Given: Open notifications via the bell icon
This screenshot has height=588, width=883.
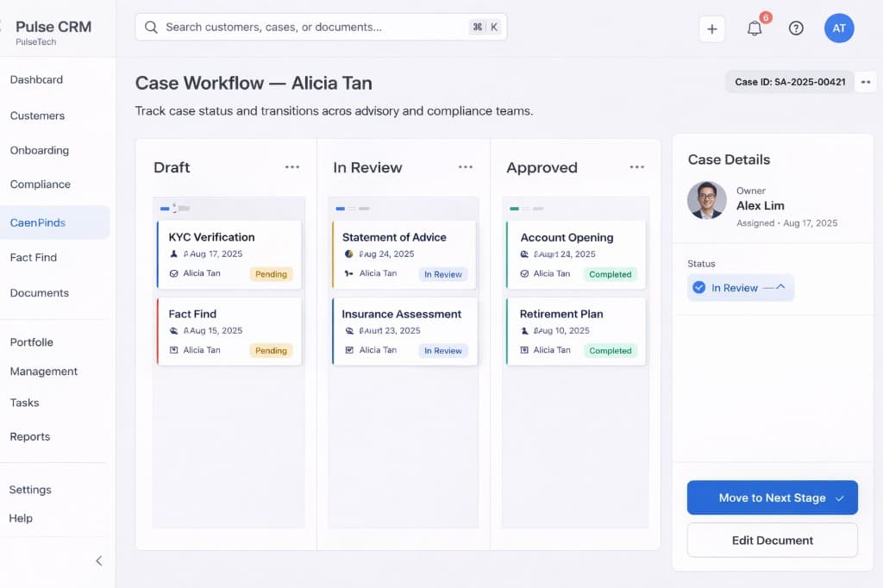Looking at the screenshot, I should [x=755, y=28].
